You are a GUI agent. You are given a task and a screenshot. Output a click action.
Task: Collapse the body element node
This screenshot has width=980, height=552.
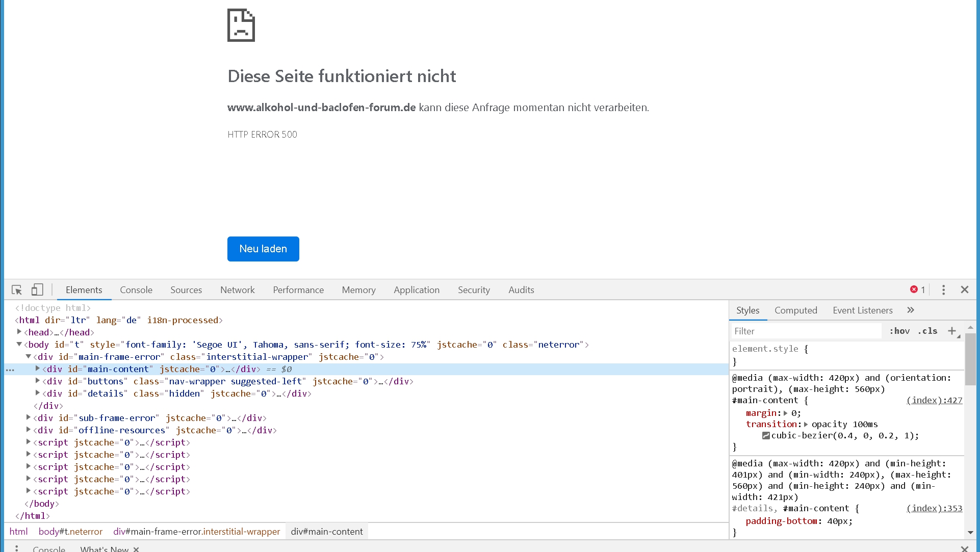tap(19, 344)
